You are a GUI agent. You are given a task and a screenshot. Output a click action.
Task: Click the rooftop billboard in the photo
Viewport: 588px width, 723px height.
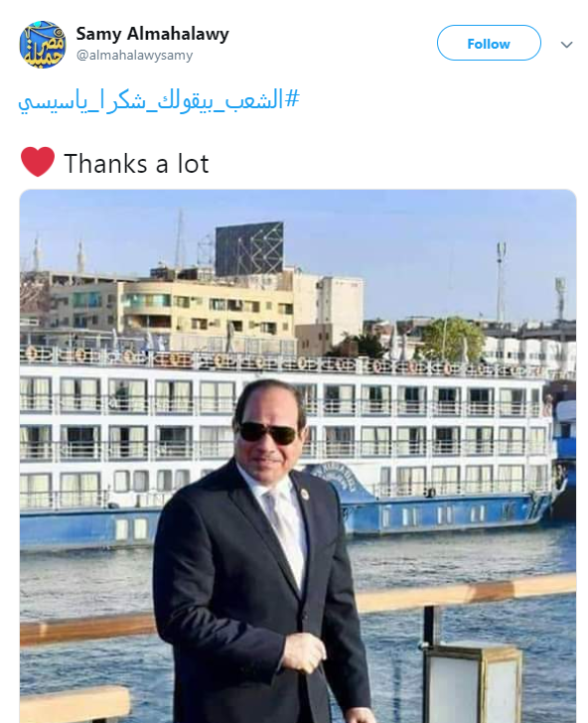(249, 249)
